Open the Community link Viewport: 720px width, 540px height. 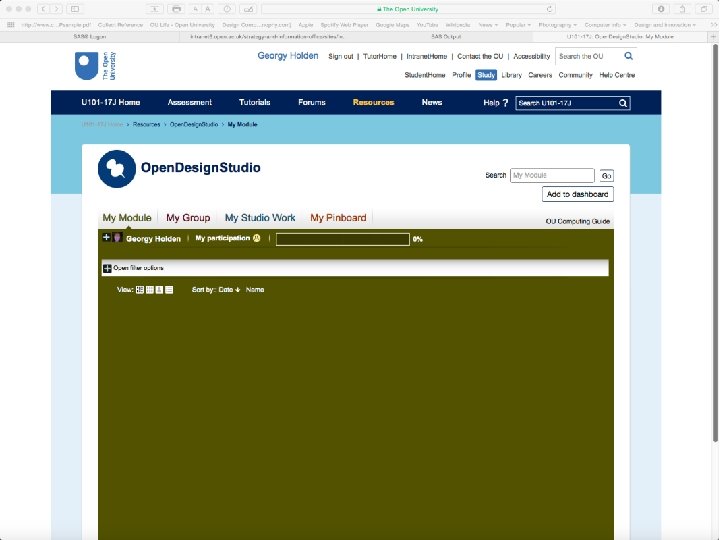coord(575,75)
